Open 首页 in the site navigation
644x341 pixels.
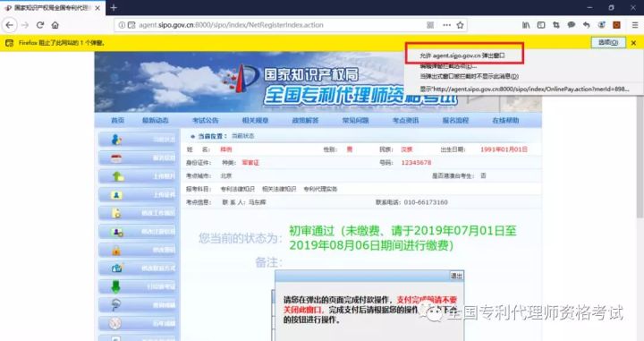(x=117, y=120)
